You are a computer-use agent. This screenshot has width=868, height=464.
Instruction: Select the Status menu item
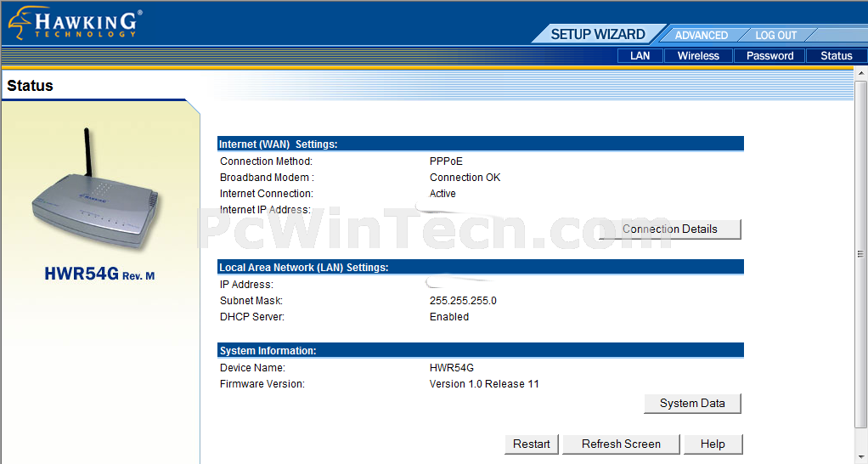[836, 56]
